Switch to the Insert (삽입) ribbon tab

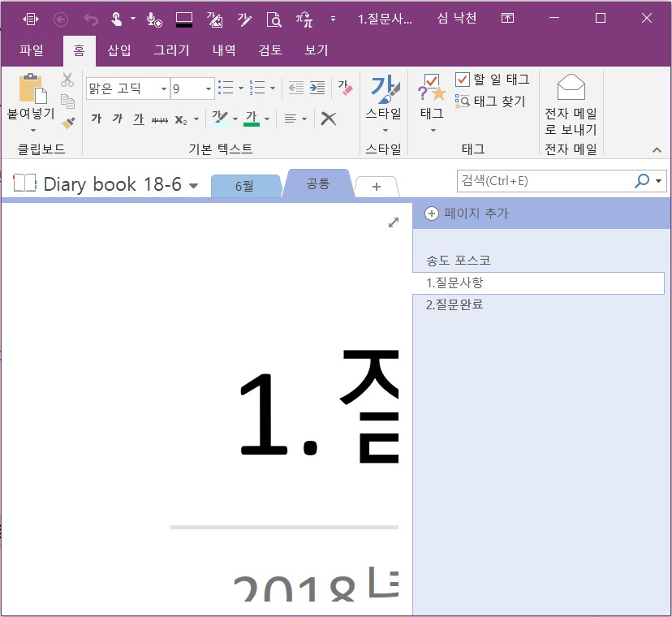point(119,50)
